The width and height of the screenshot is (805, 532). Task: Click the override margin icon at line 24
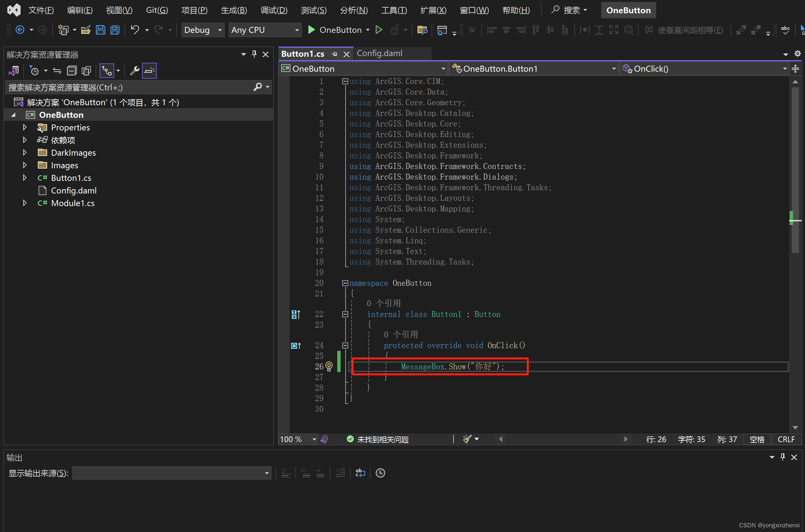click(x=295, y=346)
